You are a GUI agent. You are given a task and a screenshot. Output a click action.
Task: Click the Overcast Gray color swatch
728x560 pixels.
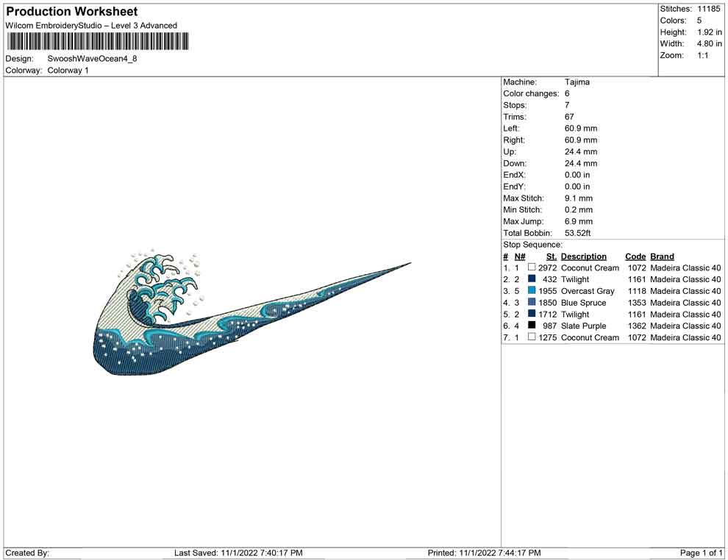[x=532, y=290]
